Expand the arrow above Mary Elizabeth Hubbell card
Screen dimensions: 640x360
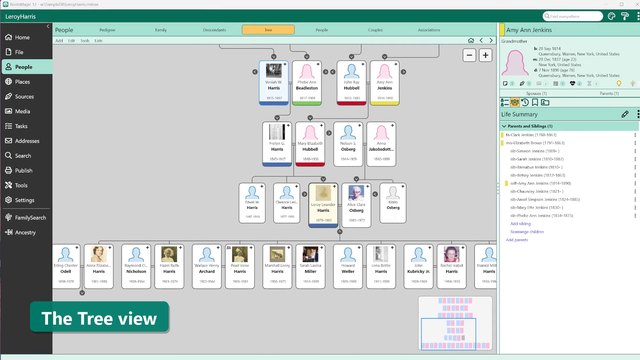pos(310,118)
